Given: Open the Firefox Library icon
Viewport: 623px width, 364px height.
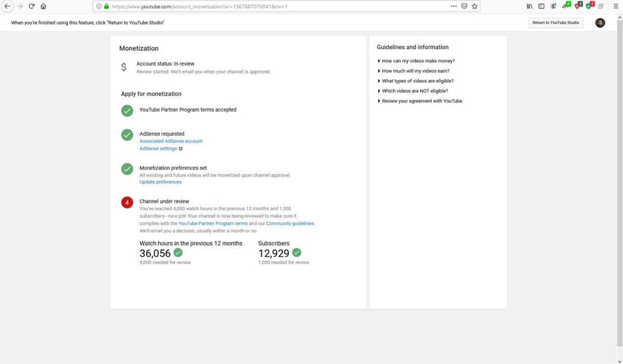Looking at the screenshot, I should [x=530, y=7].
